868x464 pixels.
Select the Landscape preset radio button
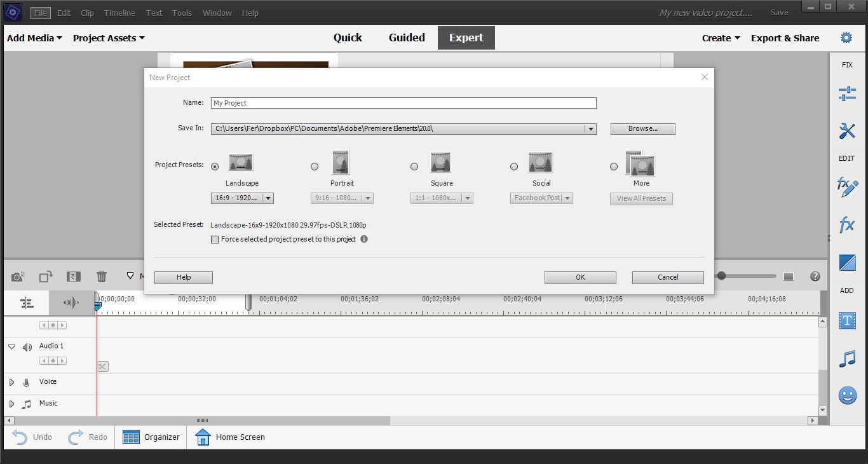tap(215, 167)
